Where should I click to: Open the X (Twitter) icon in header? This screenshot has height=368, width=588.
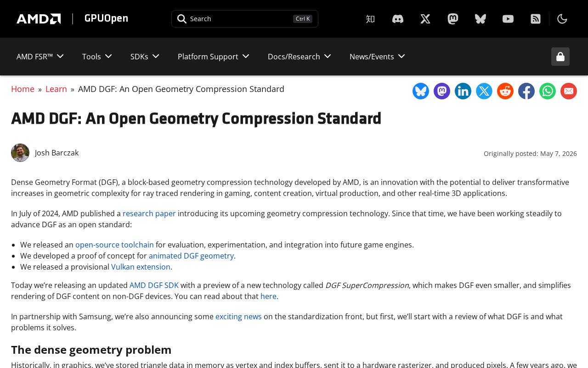coord(425,19)
